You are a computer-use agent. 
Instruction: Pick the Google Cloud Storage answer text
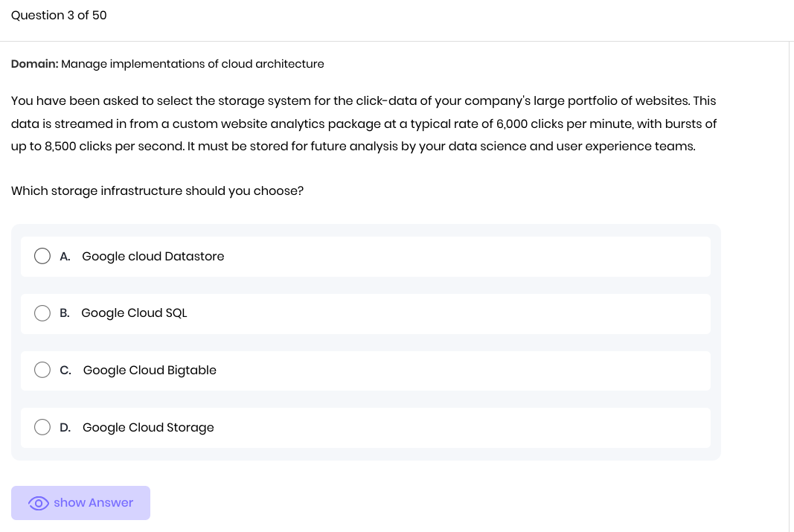point(148,427)
